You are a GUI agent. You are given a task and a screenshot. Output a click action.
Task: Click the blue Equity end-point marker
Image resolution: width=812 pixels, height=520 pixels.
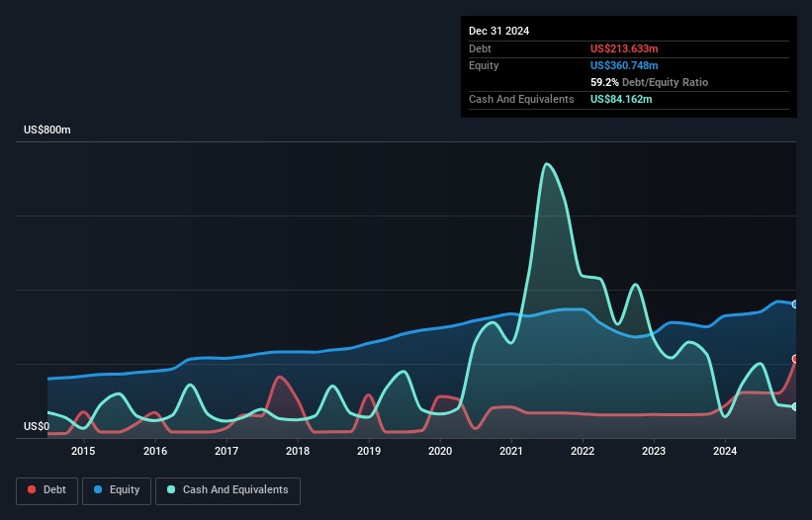(x=794, y=304)
